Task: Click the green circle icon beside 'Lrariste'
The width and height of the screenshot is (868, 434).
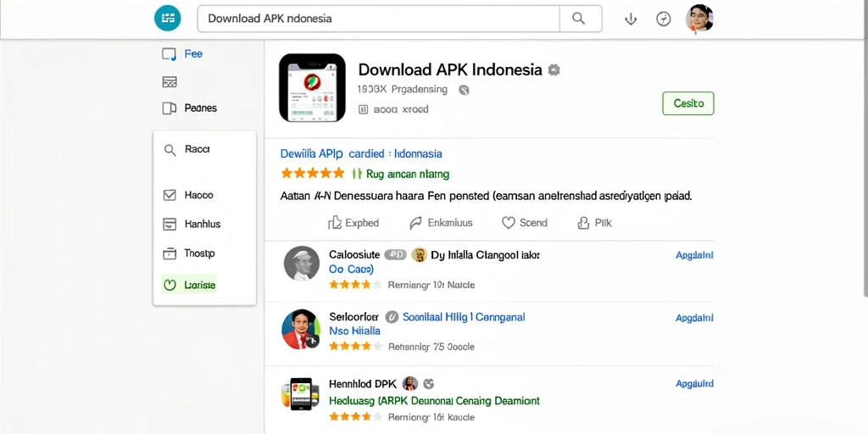Action: coord(170,286)
